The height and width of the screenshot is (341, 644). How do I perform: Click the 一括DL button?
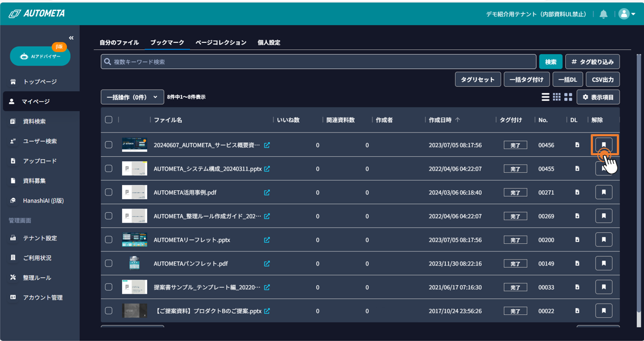point(567,80)
